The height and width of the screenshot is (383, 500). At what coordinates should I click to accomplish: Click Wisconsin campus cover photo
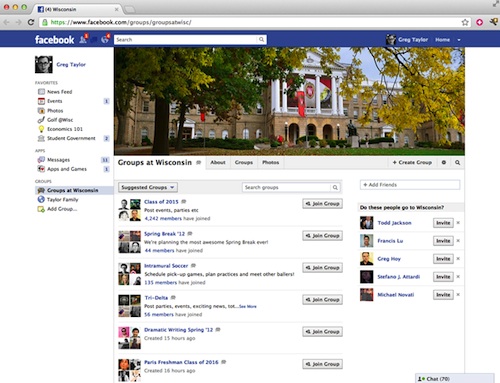coord(289,101)
